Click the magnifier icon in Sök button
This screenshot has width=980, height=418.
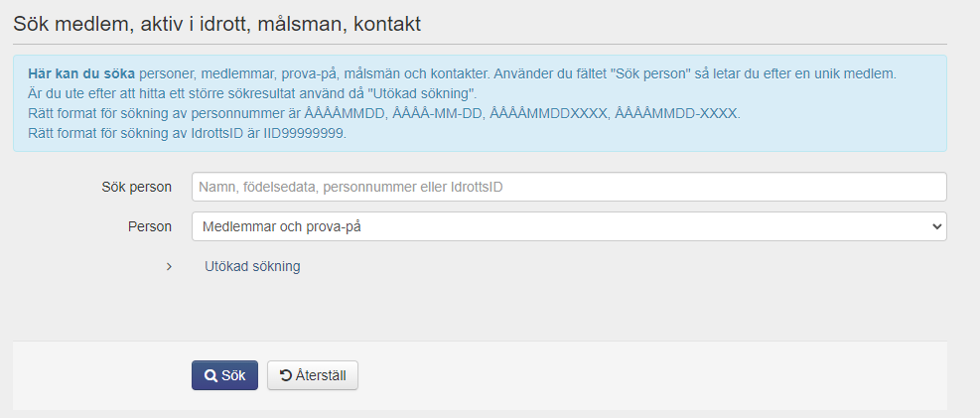(x=210, y=376)
